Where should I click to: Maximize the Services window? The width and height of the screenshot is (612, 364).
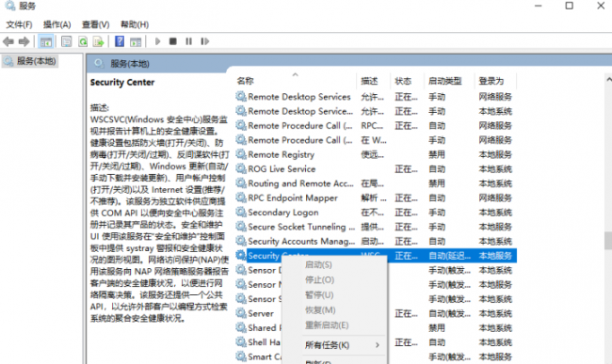coord(569,6)
